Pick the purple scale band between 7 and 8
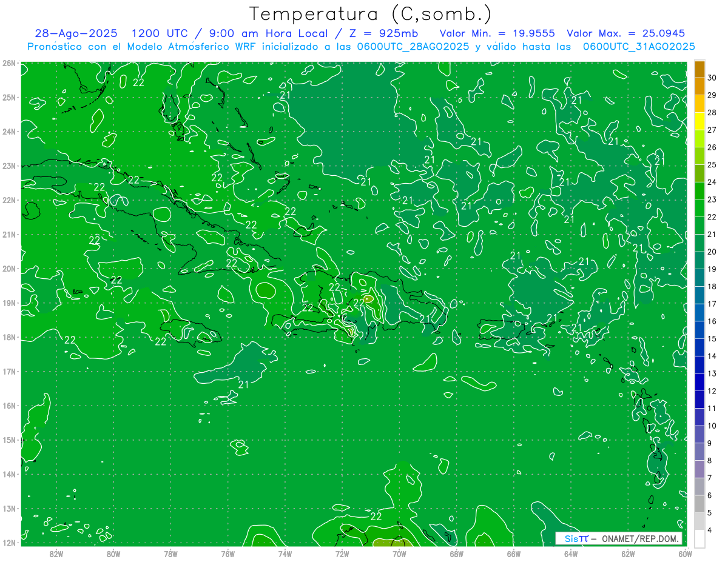The image size is (728, 562). 699,469
